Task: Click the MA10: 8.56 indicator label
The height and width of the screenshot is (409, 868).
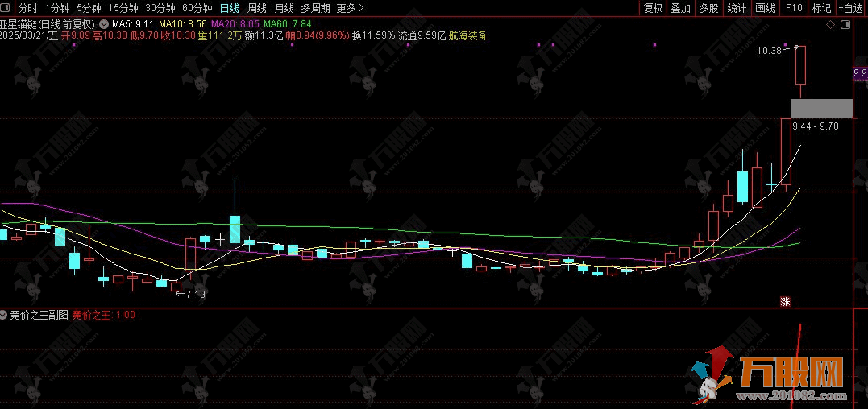Action: pyautogui.click(x=183, y=24)
